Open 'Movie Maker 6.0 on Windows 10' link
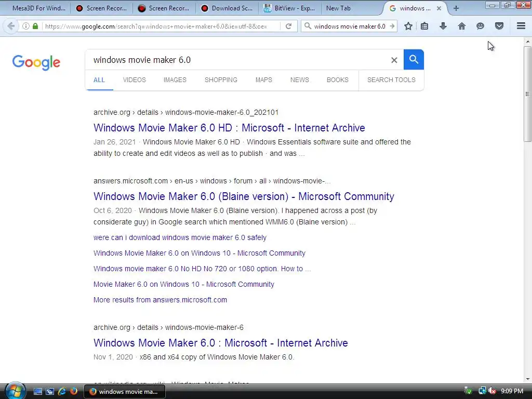This screenshot has height=399, width=532. (184, 284)
